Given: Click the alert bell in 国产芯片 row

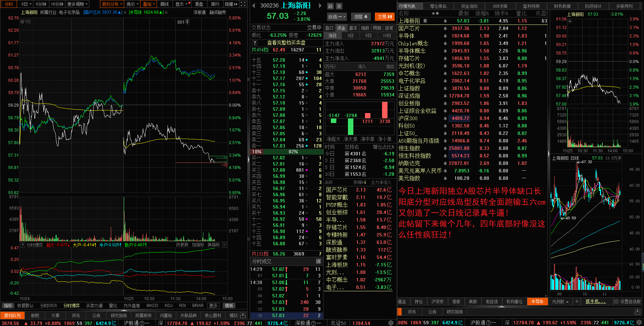Looking at the screenshot, I should [445, 28].
